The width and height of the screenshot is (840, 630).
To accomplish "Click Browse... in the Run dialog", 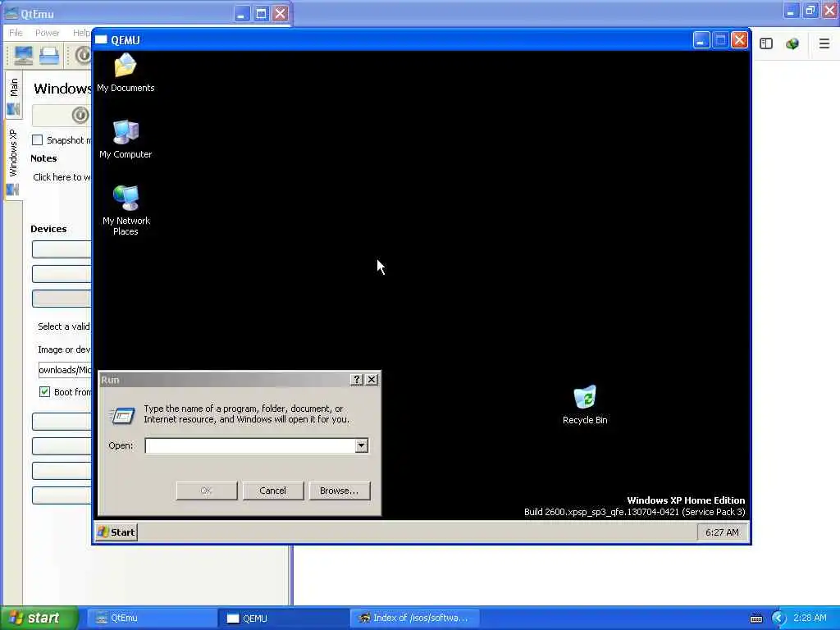I will pyautogui.click(x=339, y=491).
